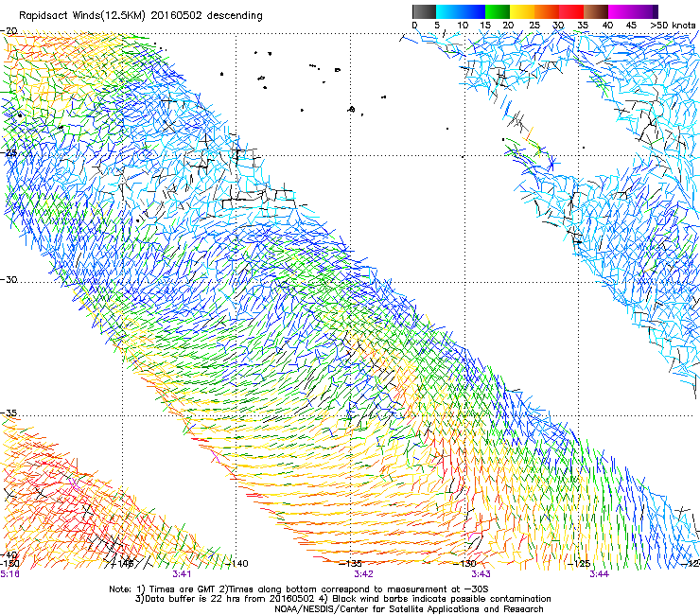Click the 'NOAA/NESDIS/Center for Satellite Applications and Research' credit
Screen dimensions: 700x615
click(x=409, y=609)
